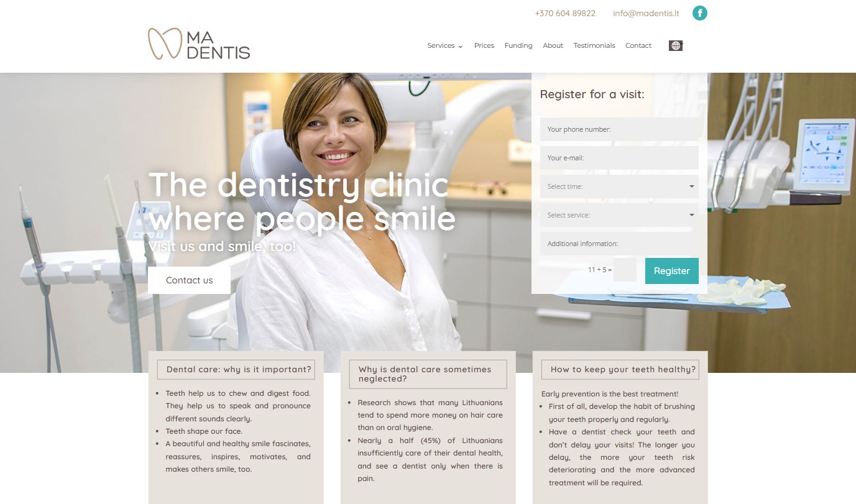Click the info@madentis.lt email link
The width and height of the screenshot is (856, 504).
646,13
